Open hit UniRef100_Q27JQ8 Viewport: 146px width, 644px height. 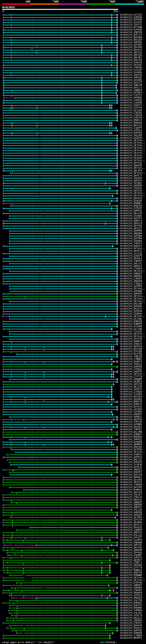(x=131, y=329)
